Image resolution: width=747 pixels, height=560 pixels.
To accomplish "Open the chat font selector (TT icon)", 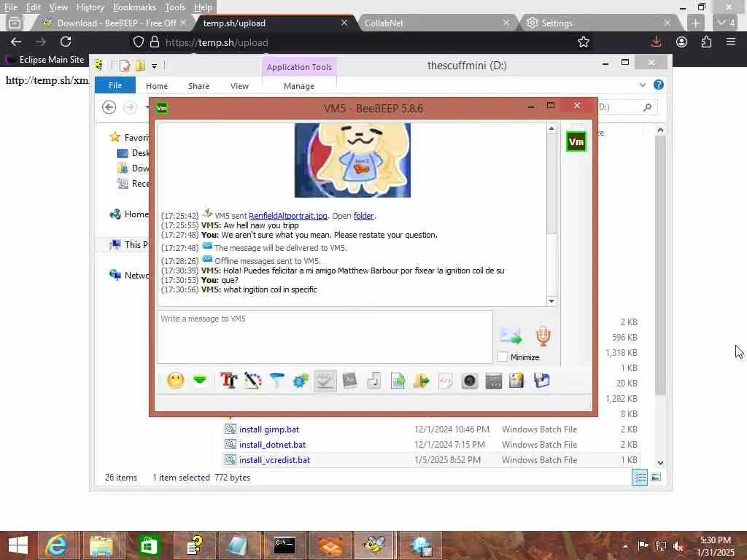I will coord(228,381).
